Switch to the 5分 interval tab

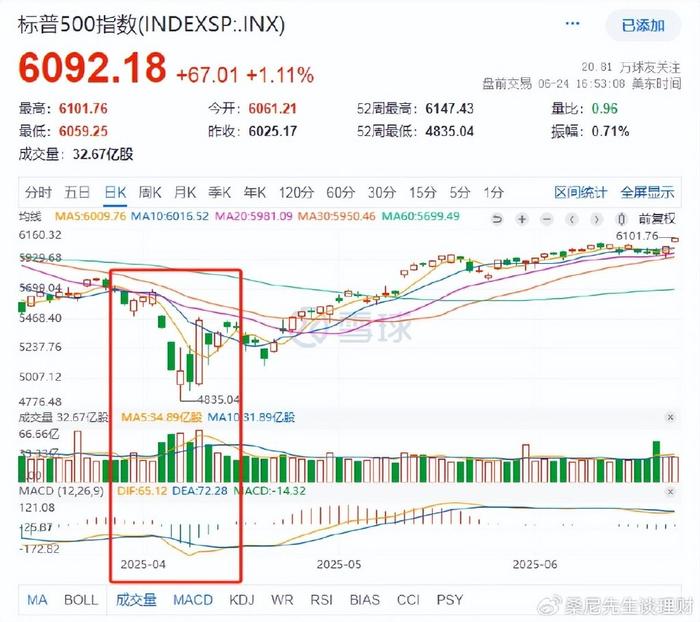tap(460, 192)
